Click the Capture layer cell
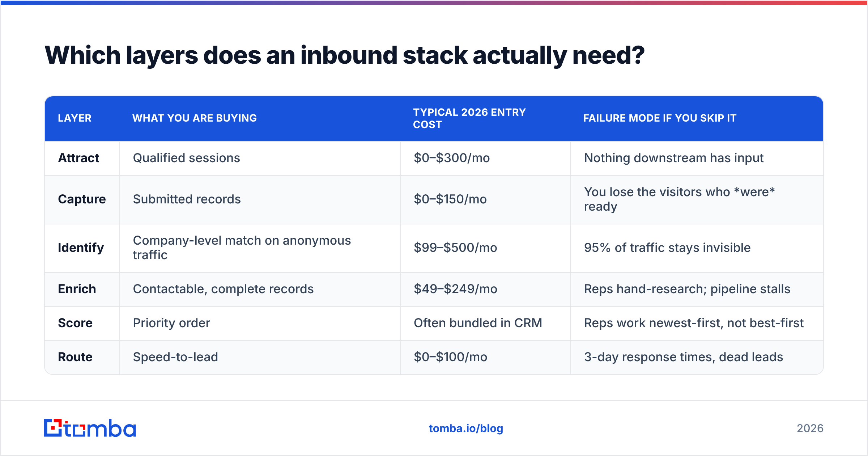The width and height of the screenshot is (868, 456). click(x=82, y=200)
